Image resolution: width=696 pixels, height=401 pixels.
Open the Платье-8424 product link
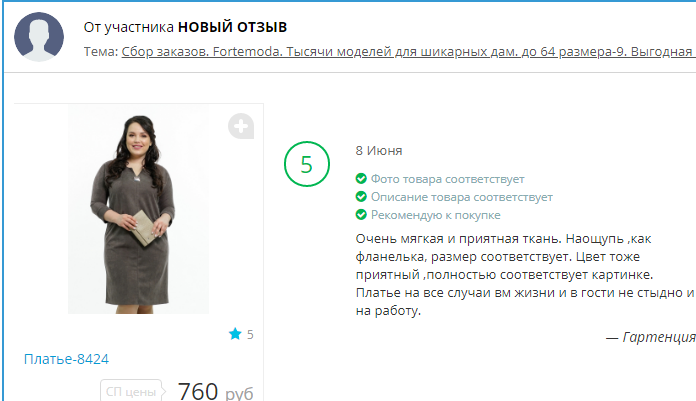click(x=66, y=359)
